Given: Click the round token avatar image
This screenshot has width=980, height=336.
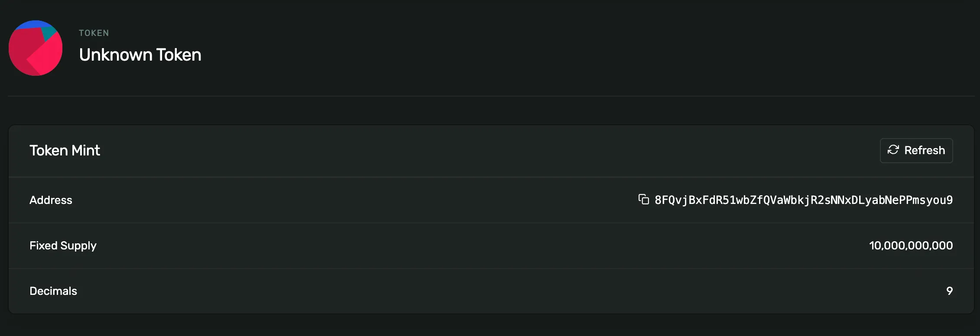Looking at the screenshot, I should pos(36,48).
